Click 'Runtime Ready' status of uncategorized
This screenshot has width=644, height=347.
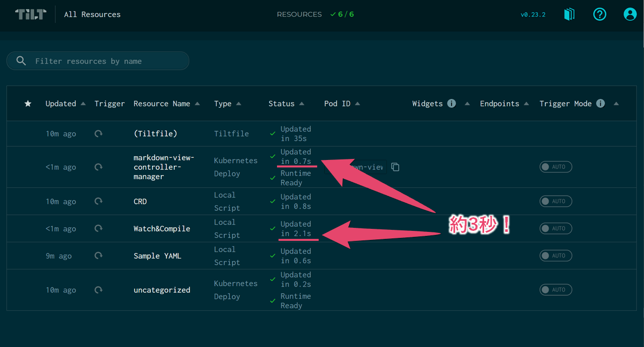(x=296, y=301)
